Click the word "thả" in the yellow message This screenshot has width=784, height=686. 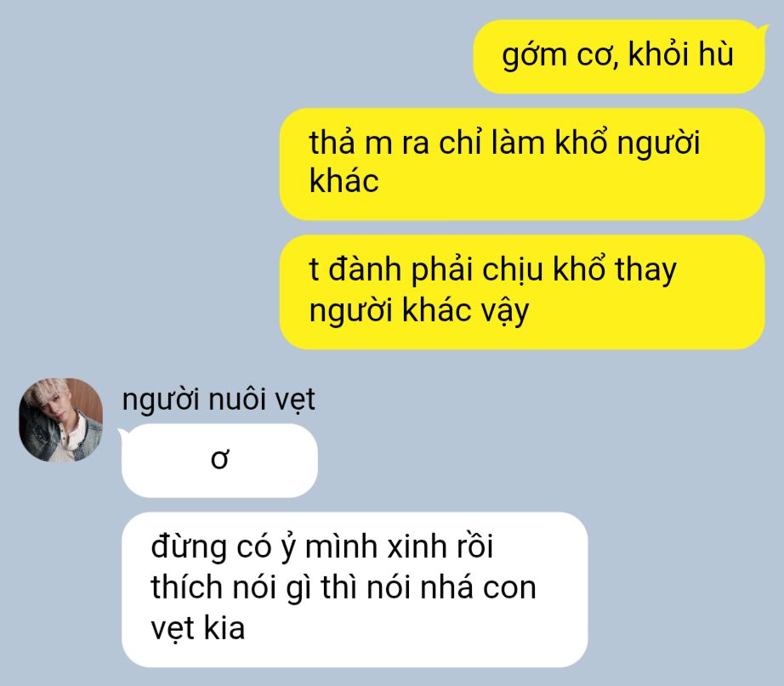pos(332,143)
